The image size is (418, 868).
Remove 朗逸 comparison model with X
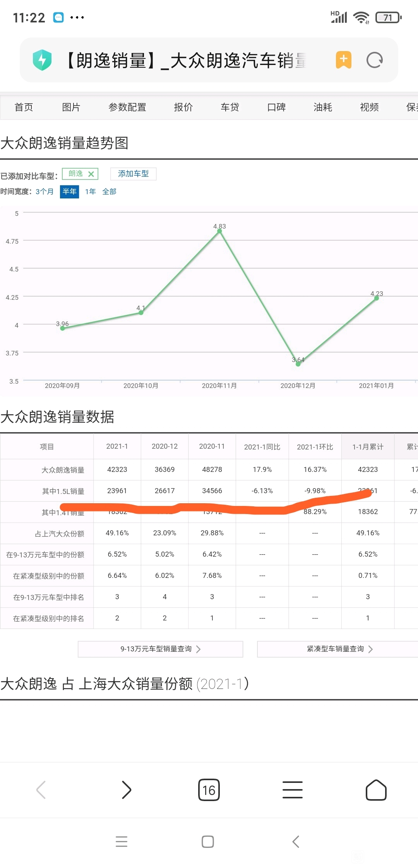point(91,174)
